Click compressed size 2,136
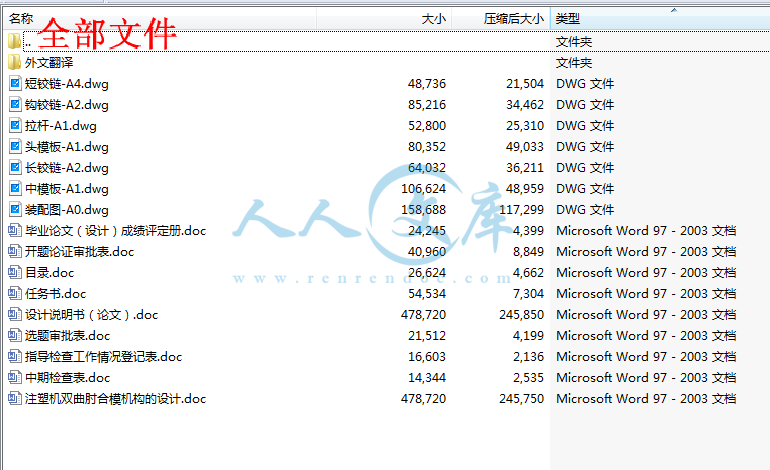 (x=528, y=357)
